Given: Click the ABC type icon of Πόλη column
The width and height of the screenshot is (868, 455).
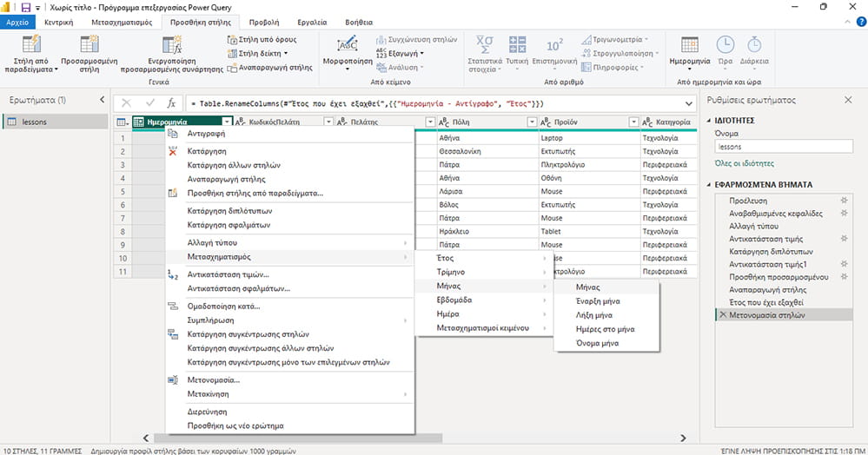Looking at the screenshot, I should click(x=444, y=122).
